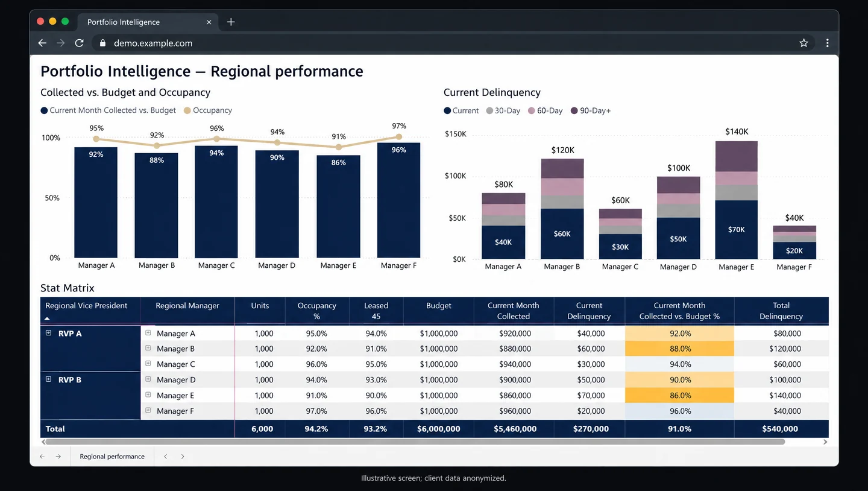
Task: Click the matrix horizontal scrollbar
Action: point(415,442)
